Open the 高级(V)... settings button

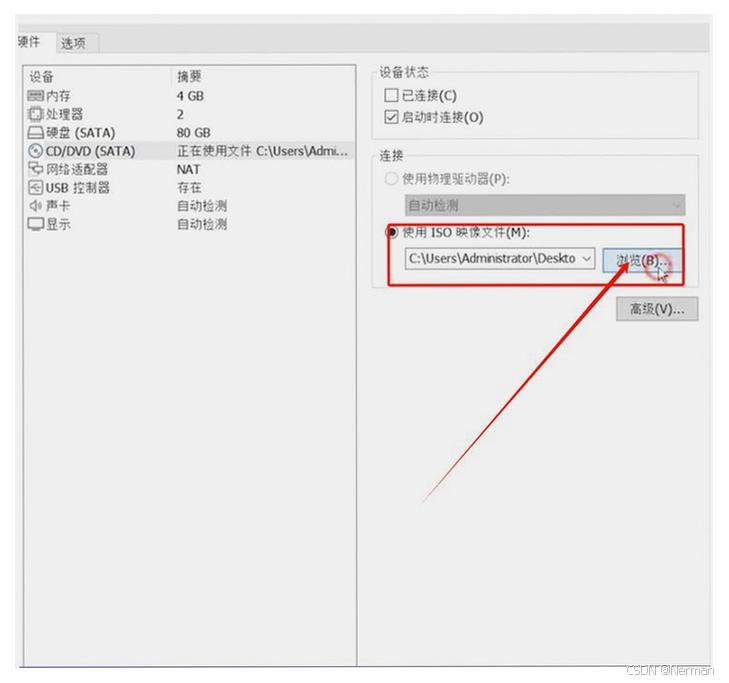click(657, 309)
